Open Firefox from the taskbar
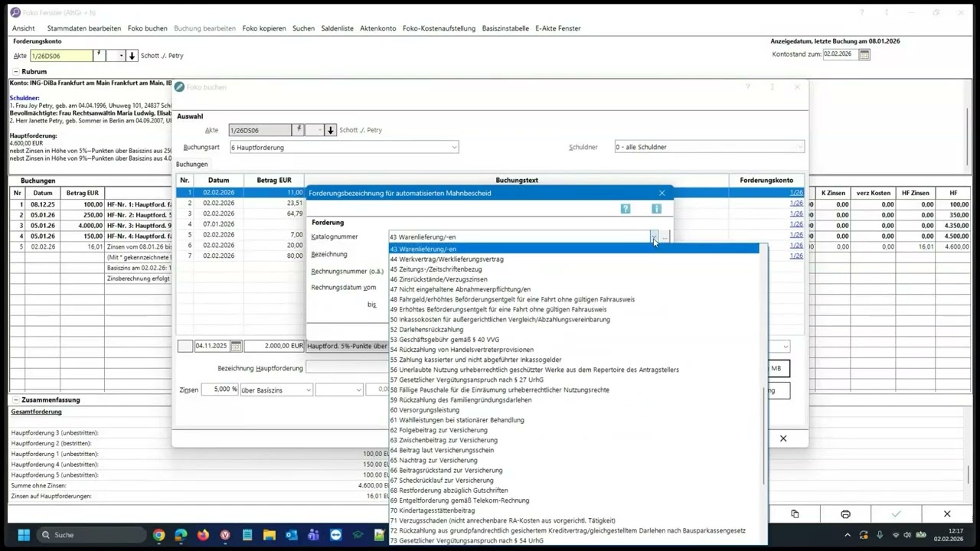 tap(203, 535)
